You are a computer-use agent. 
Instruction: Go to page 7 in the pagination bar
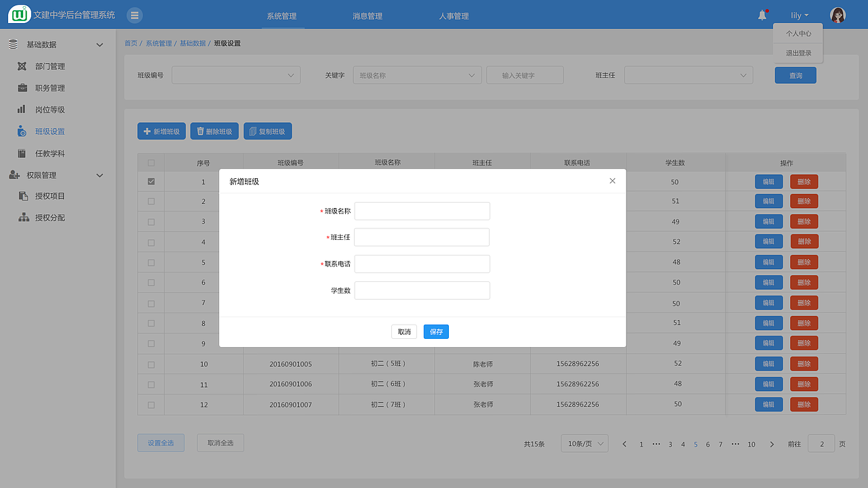click(x=720, y=444)
